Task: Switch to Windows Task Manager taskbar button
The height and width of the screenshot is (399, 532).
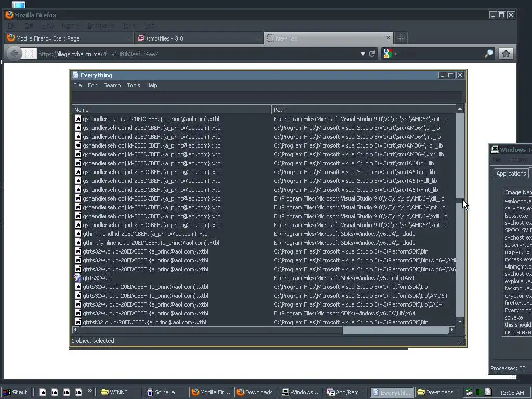Action: pyautogui.click(x=301, y=392)
